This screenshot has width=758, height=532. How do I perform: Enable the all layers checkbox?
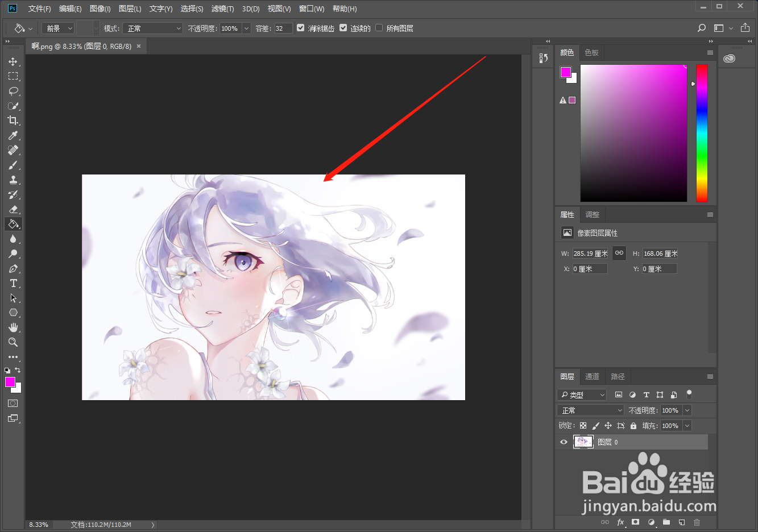point(379,28)
